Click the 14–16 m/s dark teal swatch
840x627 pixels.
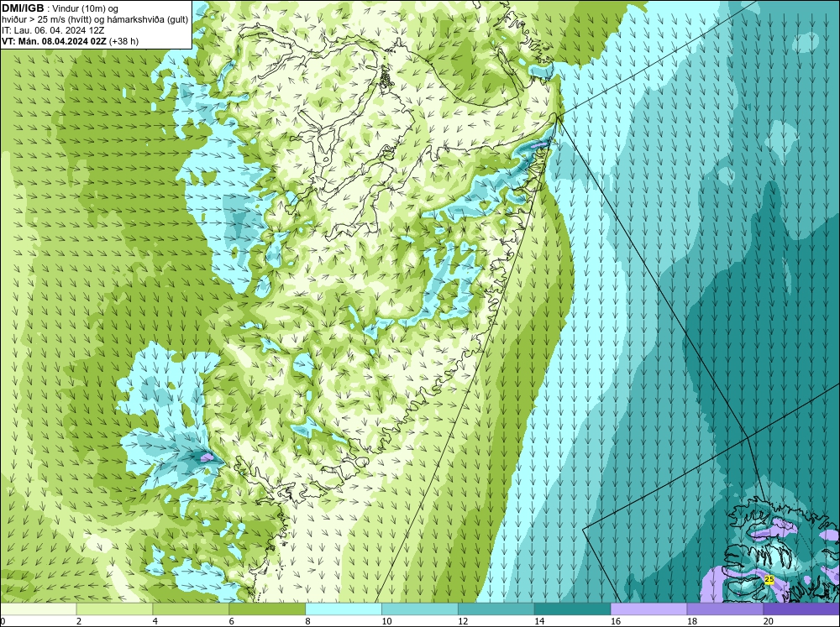point(572,609)
